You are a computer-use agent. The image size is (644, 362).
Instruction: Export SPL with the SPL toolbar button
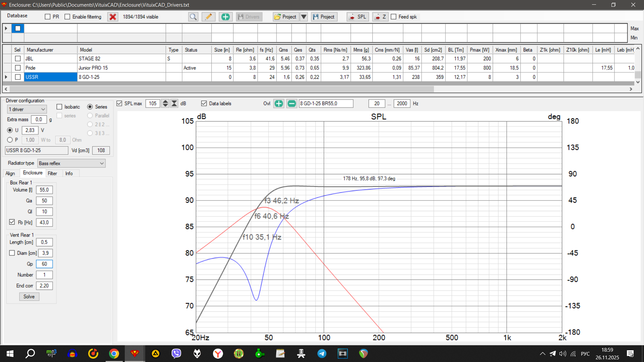[x=358, y=17]
